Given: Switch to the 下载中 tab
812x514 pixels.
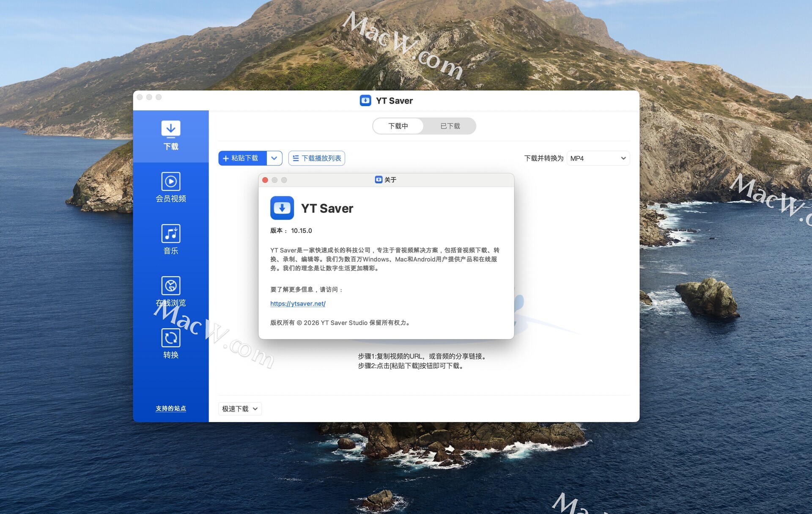Looking at the screenshot, I should [398, 126].
